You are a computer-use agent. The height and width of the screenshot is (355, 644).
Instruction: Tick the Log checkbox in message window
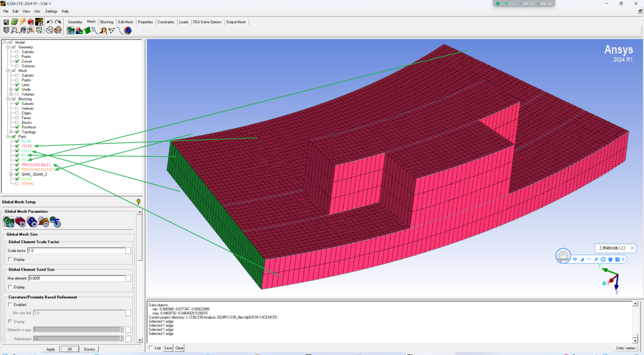(x=151, y=348)
